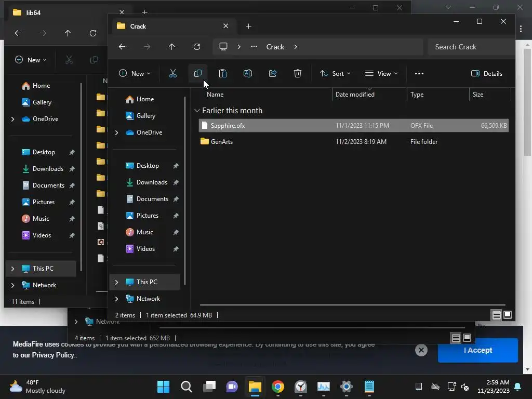The image size is (532, 399).
Task: Click the Rename icon in Crack toolbar
Action: coord(248,73)
